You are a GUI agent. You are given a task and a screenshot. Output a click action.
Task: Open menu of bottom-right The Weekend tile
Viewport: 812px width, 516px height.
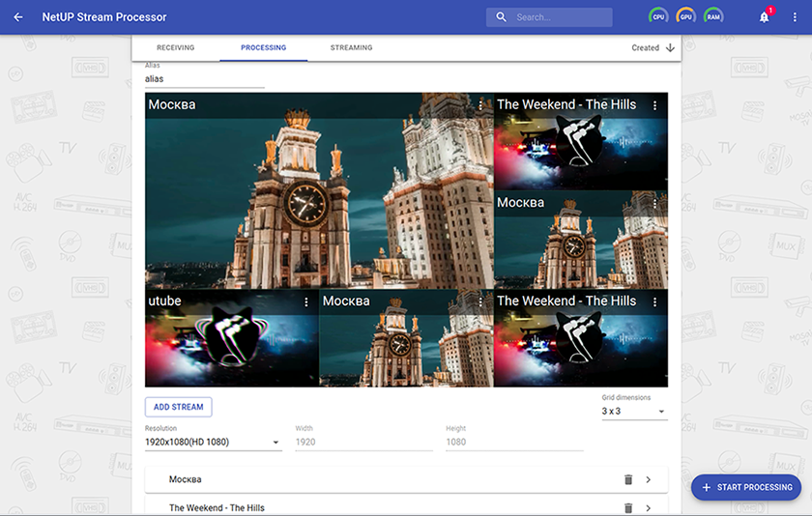tap(654, 301)
